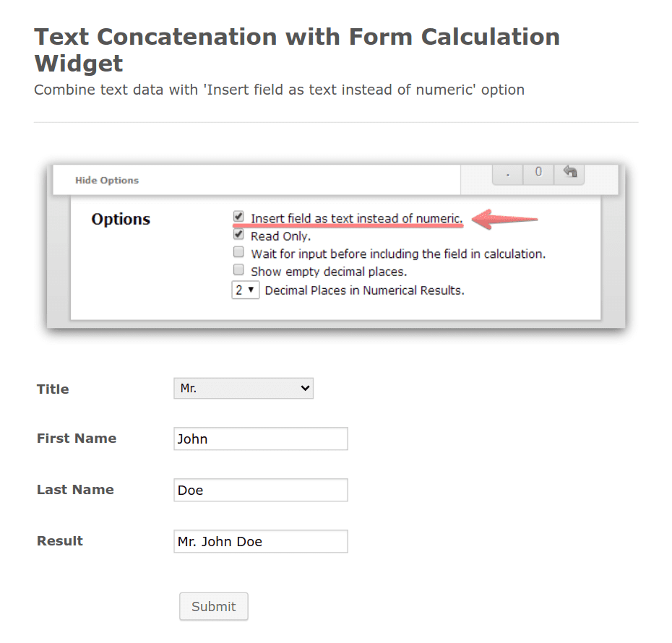The width and height of the screenshot is (672, 643).
Task: Click the Submit button
Action: click(x=213, y=606)
